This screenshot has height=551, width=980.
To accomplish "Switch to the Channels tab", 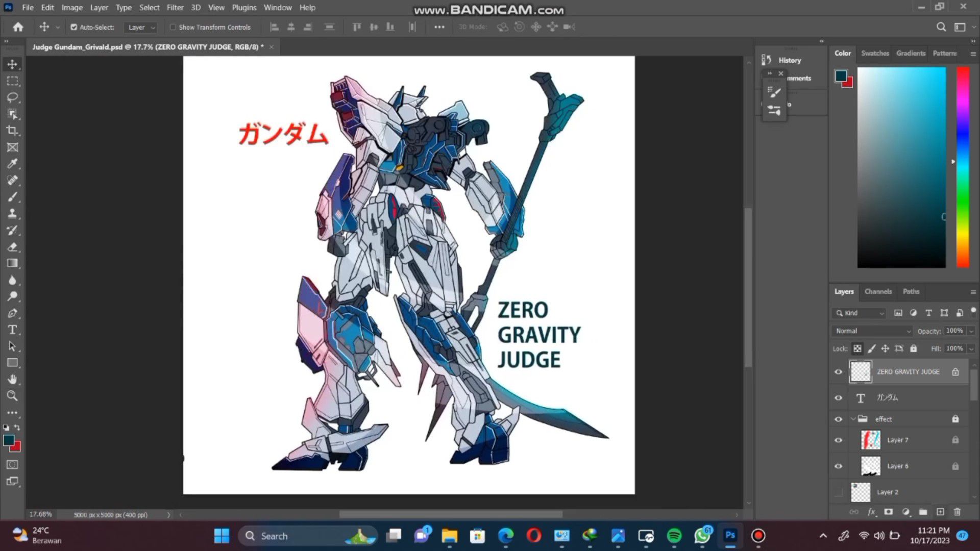I will point(878,292).
